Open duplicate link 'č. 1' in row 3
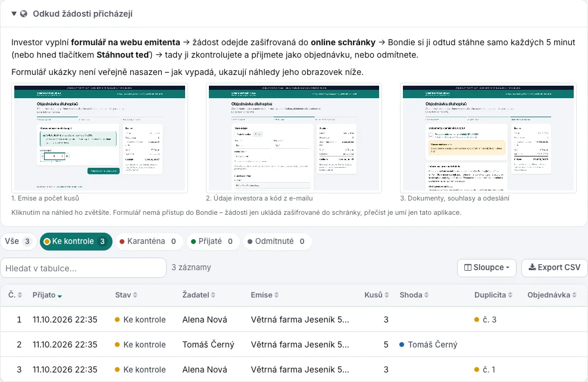Screen dimensions: 588x382 [484, 370]
